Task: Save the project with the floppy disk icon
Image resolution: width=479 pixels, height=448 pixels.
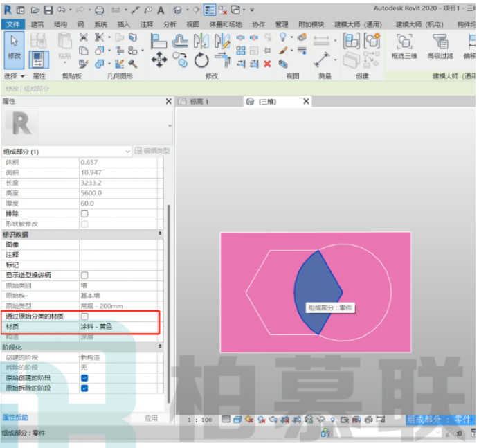Action: click(x=48, y=10)
